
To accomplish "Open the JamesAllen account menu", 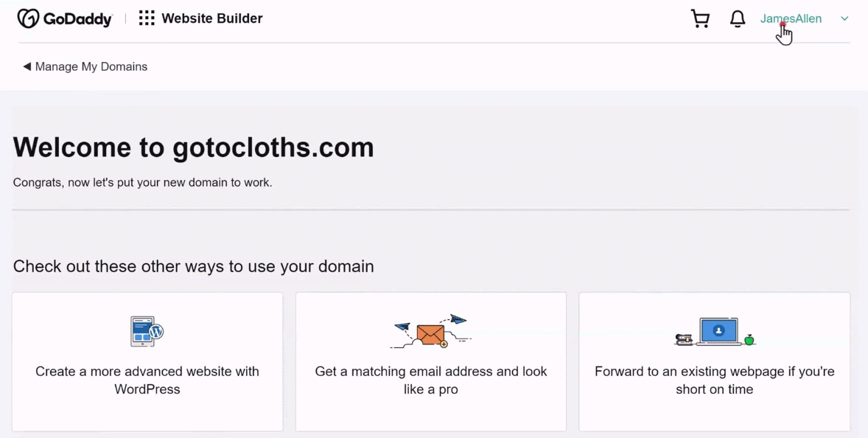I will [791, 19].
